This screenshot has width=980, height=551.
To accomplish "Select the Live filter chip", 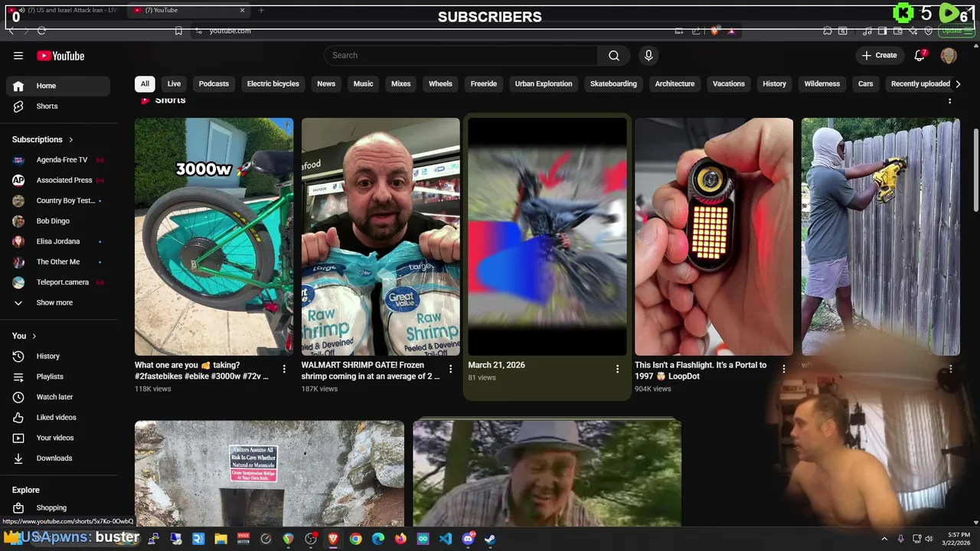I will [175, 84].
